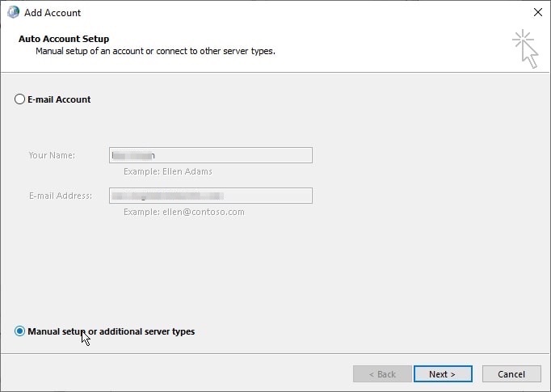The height and width of the screenshot is (392, 551).
Task: Click the E-mail Address input field
Action: click(211, 196)
